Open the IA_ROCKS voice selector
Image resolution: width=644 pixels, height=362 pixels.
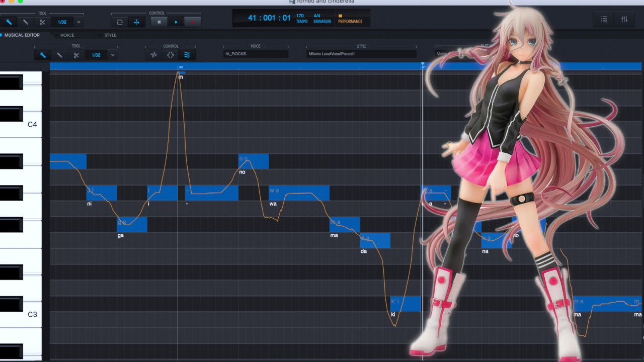pos(256,54)
